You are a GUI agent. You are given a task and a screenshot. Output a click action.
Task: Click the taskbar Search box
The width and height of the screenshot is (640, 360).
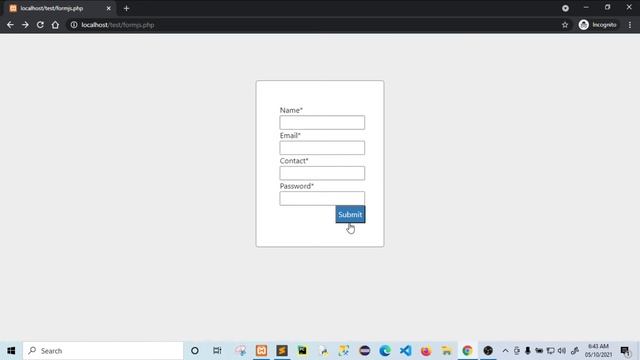pos(103,351)
